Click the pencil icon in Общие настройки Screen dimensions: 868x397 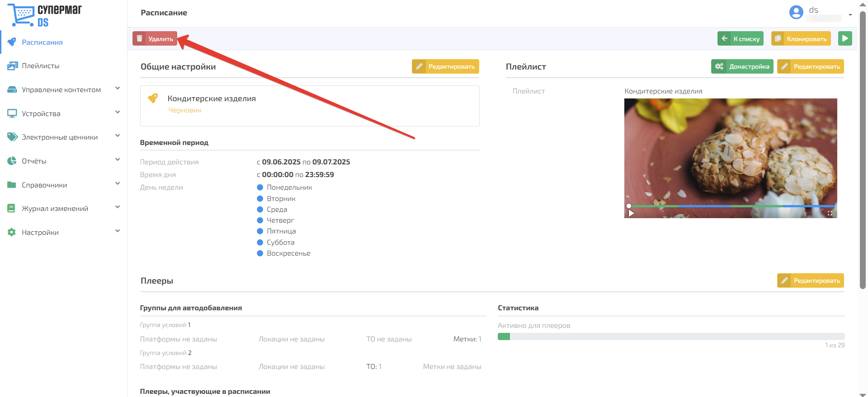[x=419, y=66]
